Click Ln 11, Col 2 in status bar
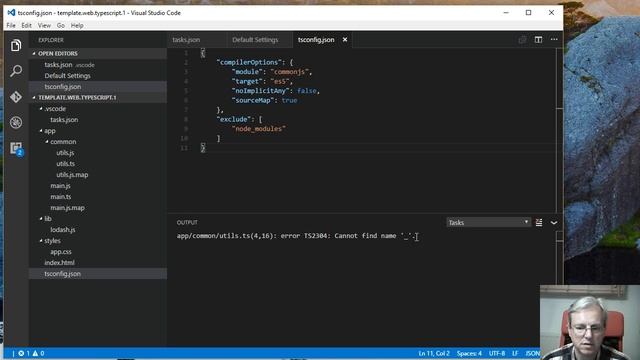 tap(434, 353)
